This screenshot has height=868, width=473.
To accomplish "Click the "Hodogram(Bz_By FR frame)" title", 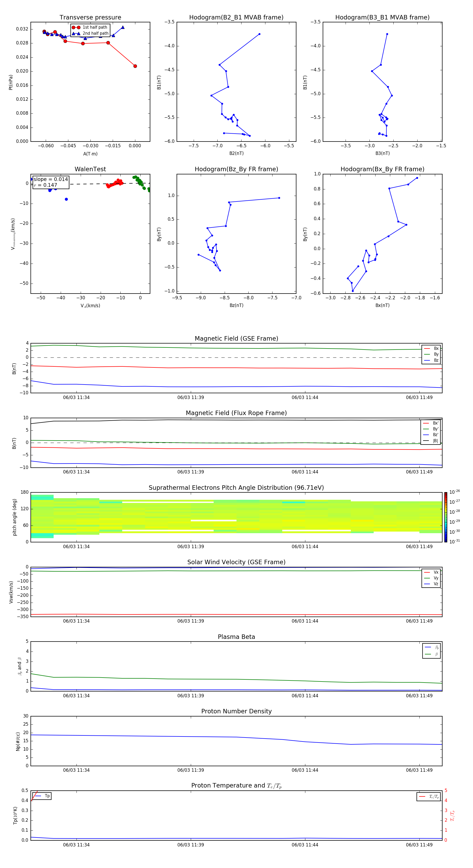I will [x=236, y=169].
